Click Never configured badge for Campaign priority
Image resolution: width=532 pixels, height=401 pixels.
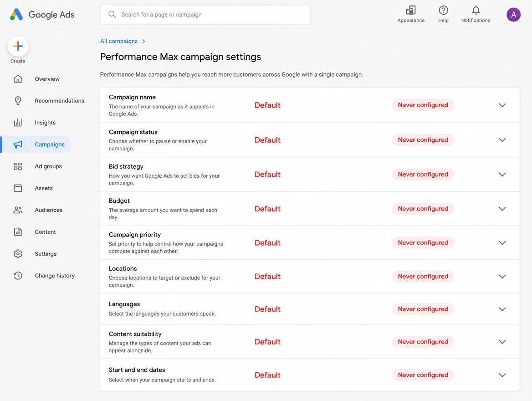(x=423, y=242)
